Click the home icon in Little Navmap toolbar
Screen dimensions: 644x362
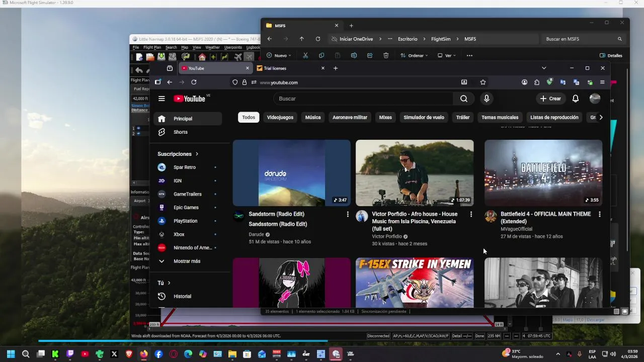pos(202,57)
